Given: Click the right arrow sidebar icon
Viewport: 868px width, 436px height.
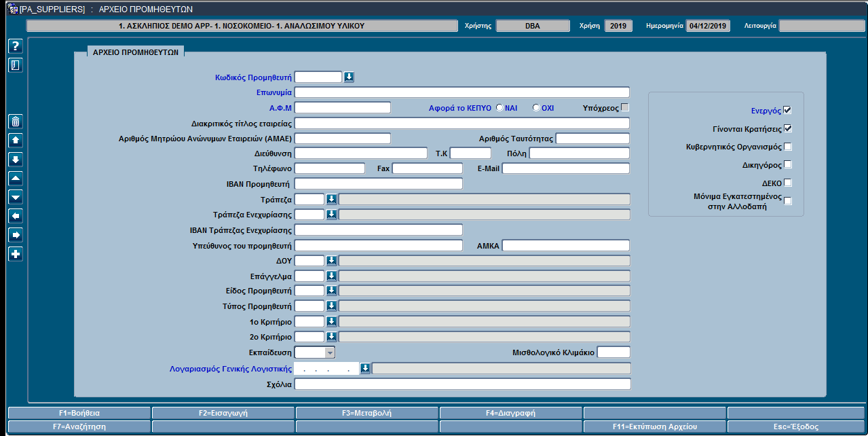Looking at the screenshot, I should pos(16,235).
